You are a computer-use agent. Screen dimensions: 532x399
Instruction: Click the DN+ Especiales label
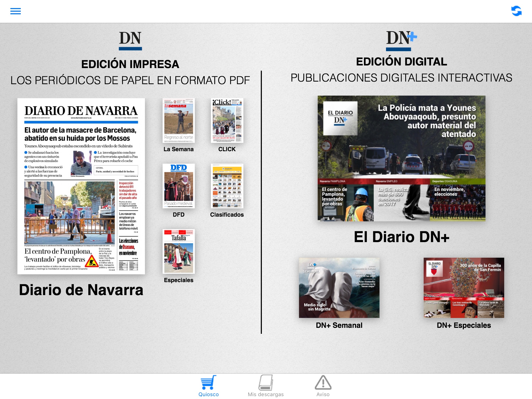[464, 325]
